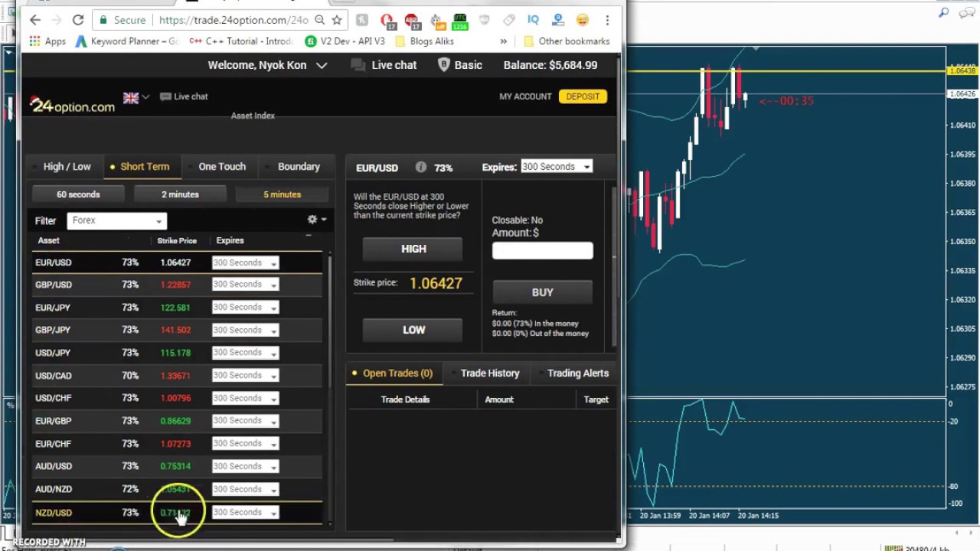Screen dimensions: 980x551
Task: Click the 1.06438 yellow price label on chart
Action: (962, 70)
